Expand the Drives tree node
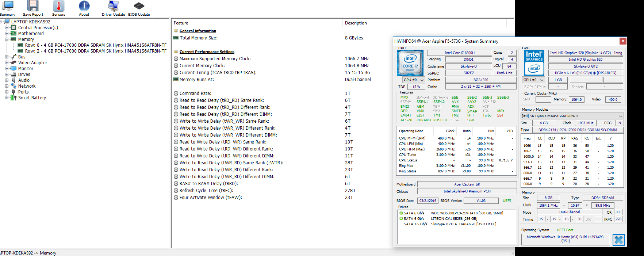The height and width of the screenshot is (256, 644). coord(7,74)
